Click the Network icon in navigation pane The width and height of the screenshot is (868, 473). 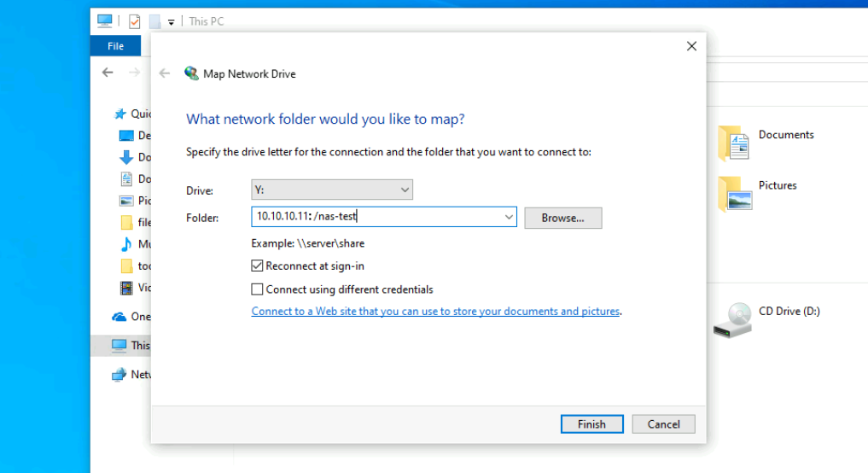tap(119, 375)
